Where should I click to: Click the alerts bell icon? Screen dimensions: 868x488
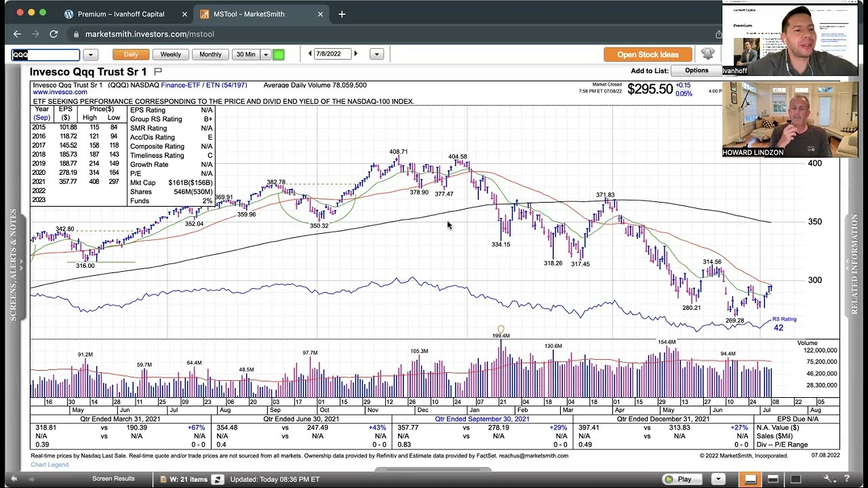708,54
